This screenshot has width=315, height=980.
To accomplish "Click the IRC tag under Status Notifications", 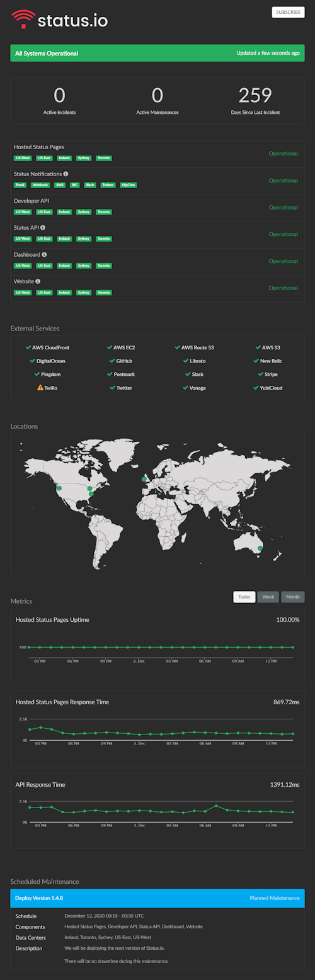I will click(75, 185).
